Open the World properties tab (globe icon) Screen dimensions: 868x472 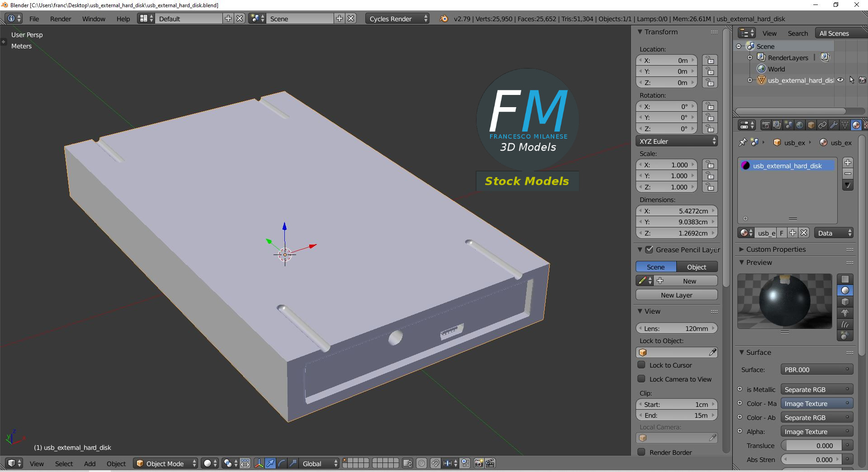tap(800, 125)
